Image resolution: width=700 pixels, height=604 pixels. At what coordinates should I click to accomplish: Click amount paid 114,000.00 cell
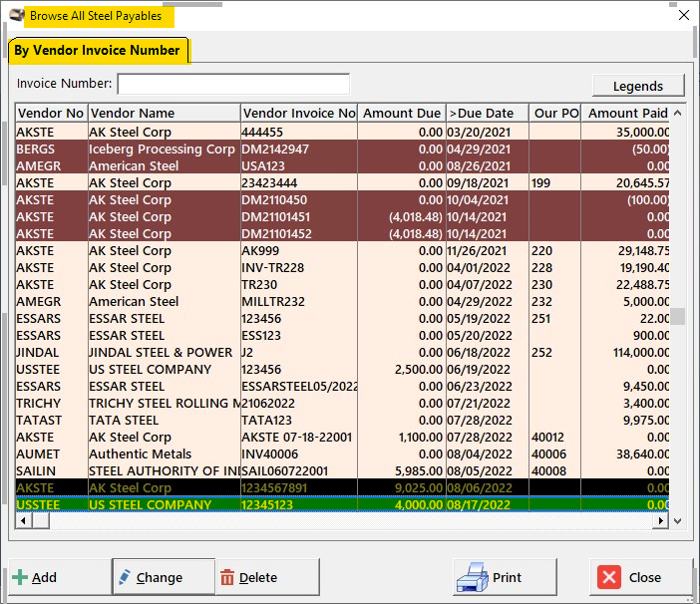[625, 353]
